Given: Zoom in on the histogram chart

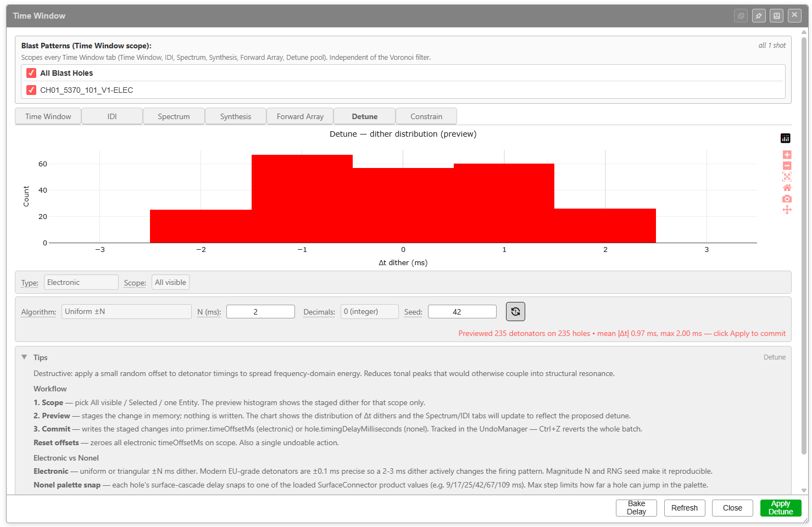Looking at the screenshot, I should point(787,155).
